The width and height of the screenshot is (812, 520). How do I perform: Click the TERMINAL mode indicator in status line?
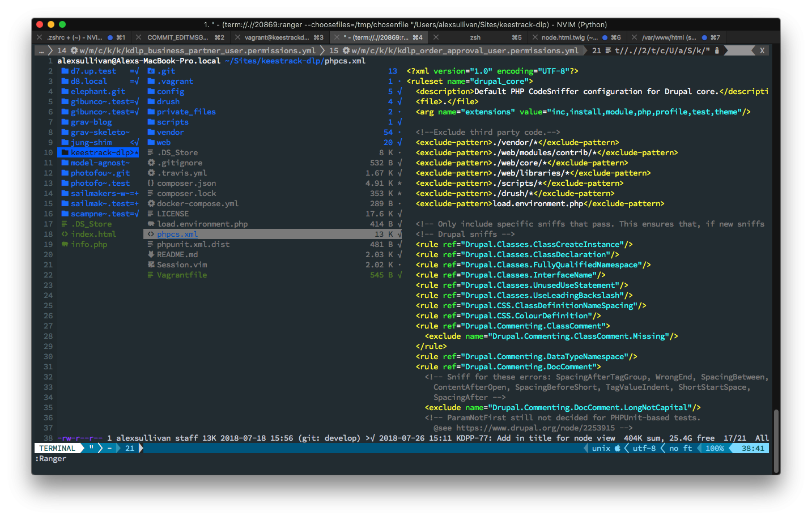click(x=57, y=448)
